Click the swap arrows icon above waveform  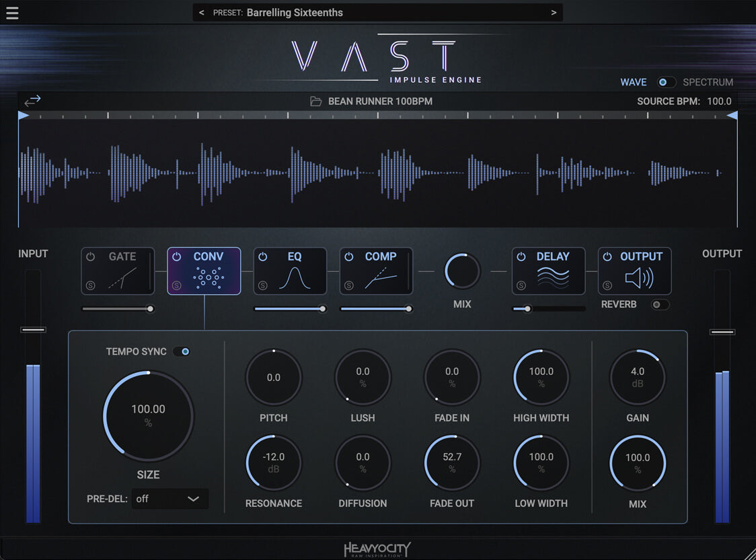tap(32, 101)
